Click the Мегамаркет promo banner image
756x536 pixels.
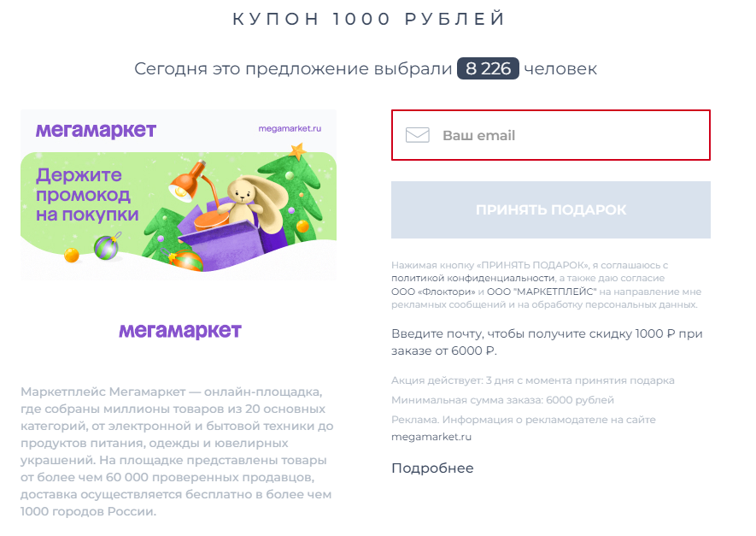click(x=179, y=195)
